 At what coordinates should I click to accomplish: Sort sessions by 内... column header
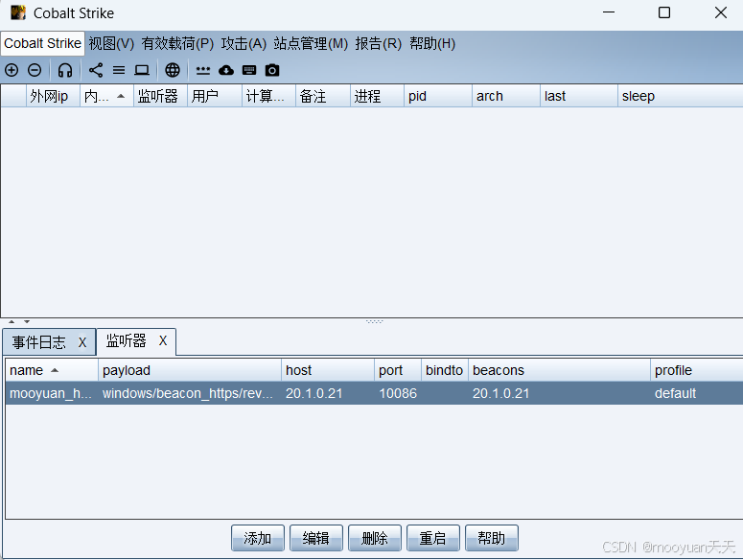pyautogui.click(x=106, y=96)
